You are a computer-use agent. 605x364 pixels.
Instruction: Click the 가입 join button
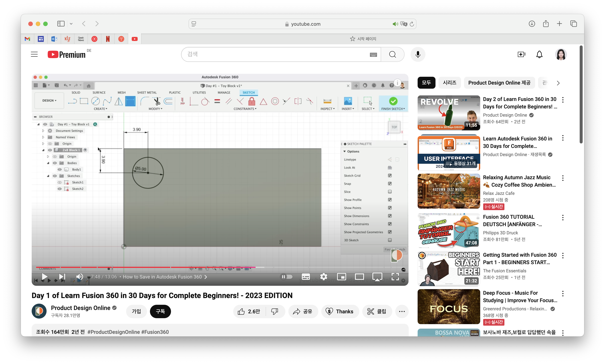pos(136,311)
